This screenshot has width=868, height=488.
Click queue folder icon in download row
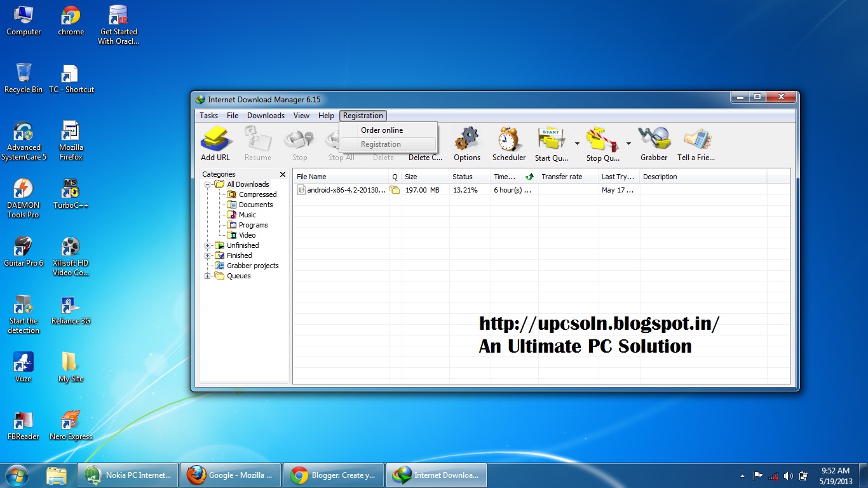click(395, 190)
